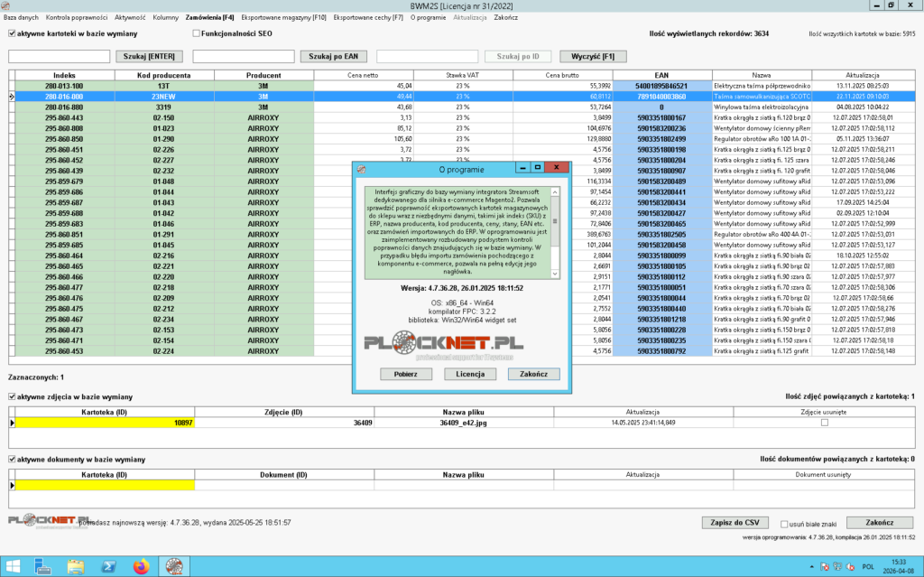Tick the 'usuń białe znaki' checkbox

[x=783, y=523]
